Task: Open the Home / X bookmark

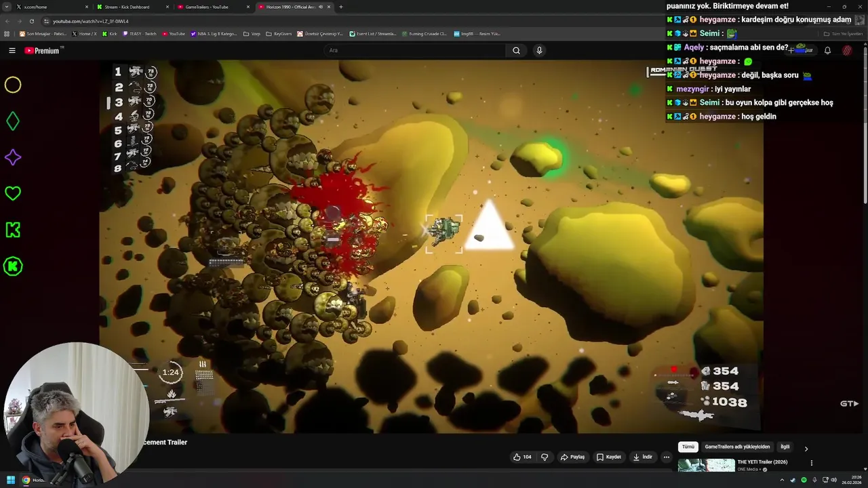Action: pos(84,33)
